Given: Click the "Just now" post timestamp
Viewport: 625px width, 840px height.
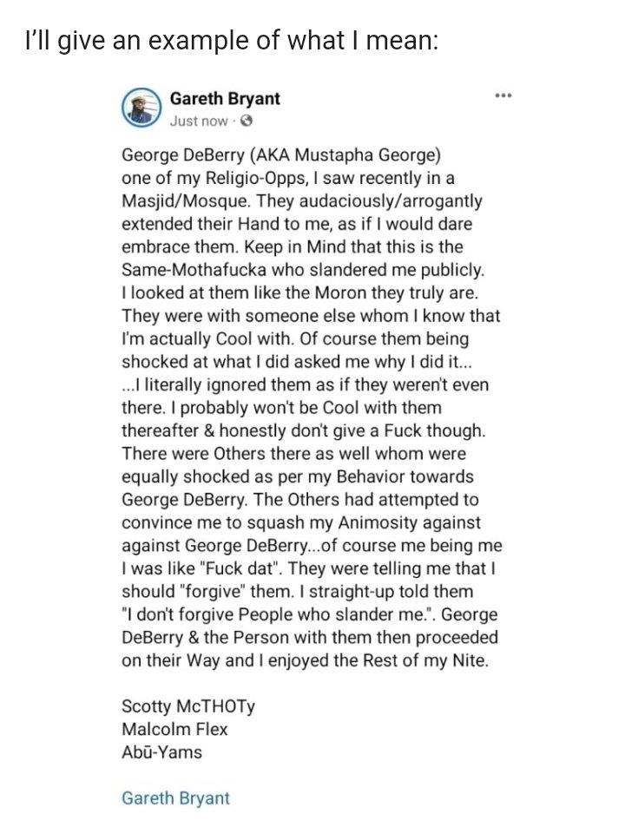Looking at the screenshot, I should [x=200, y=121].
